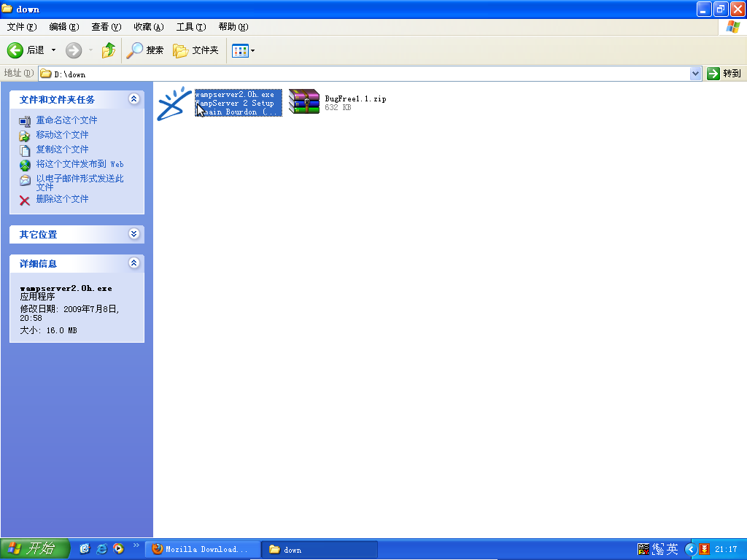
Task: Select BugFree1.1.zip file name
Action: [x=355, y=98]
